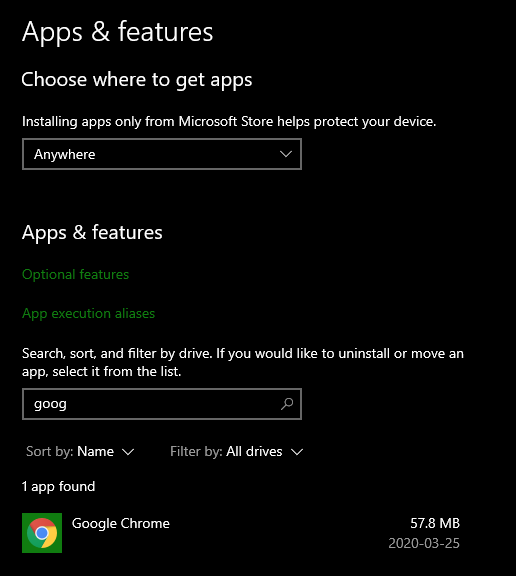This screenshot has height=576, width=516.
Task: Open the Sort by: Name dropdown
Action: [x=80, y=451]
